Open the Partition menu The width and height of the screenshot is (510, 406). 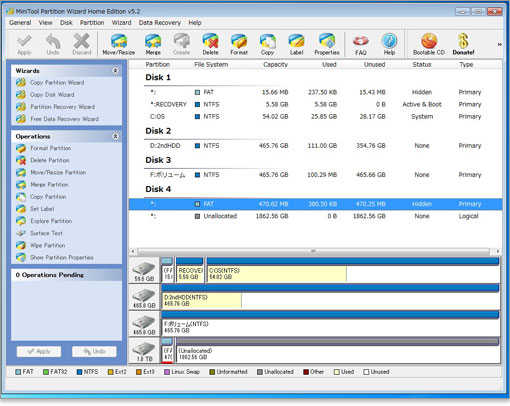(92, 23)
